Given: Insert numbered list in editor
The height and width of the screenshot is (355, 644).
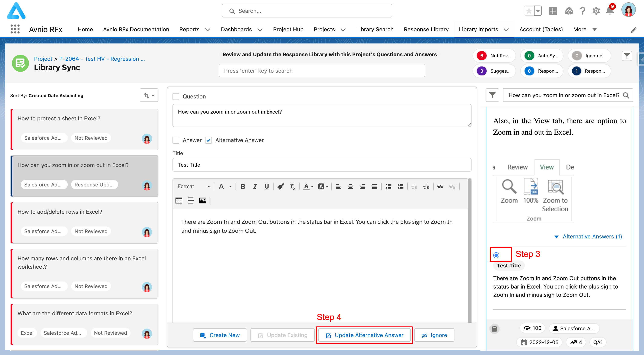Looking at the screenshot, I should (x=388, y=186).
